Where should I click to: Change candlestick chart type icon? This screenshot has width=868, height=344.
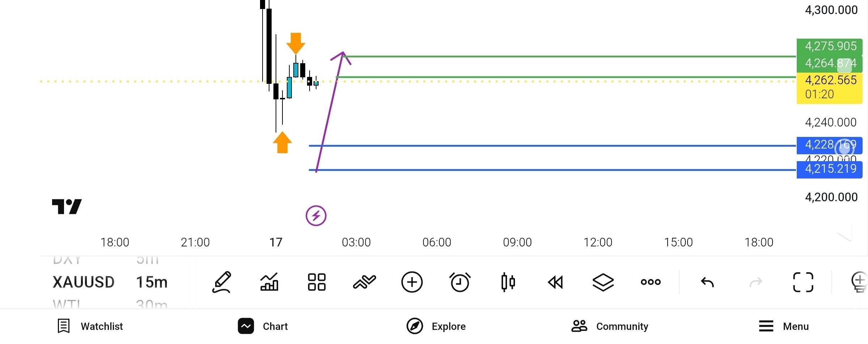point(508,282)
